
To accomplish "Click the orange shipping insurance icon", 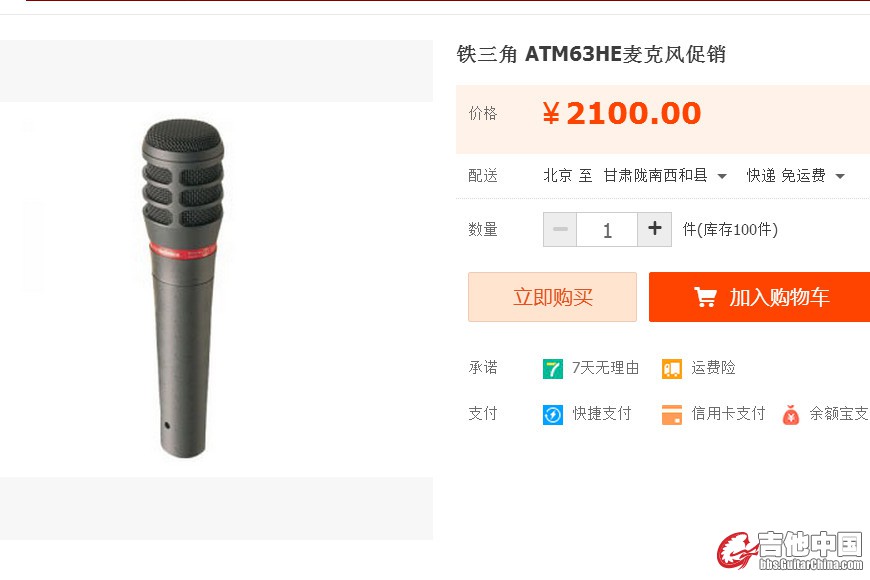I will point(671,369).
